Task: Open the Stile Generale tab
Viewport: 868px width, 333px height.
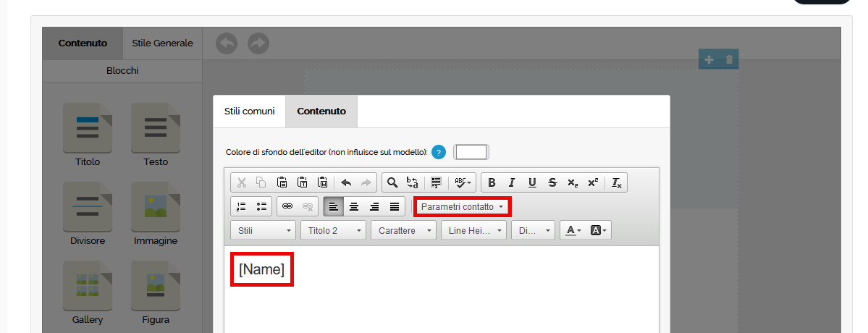Action: pos(162,43)
